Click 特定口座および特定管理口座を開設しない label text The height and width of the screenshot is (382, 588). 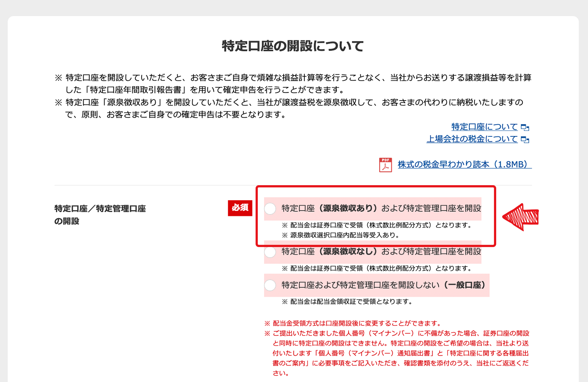(x=383, y=285)
